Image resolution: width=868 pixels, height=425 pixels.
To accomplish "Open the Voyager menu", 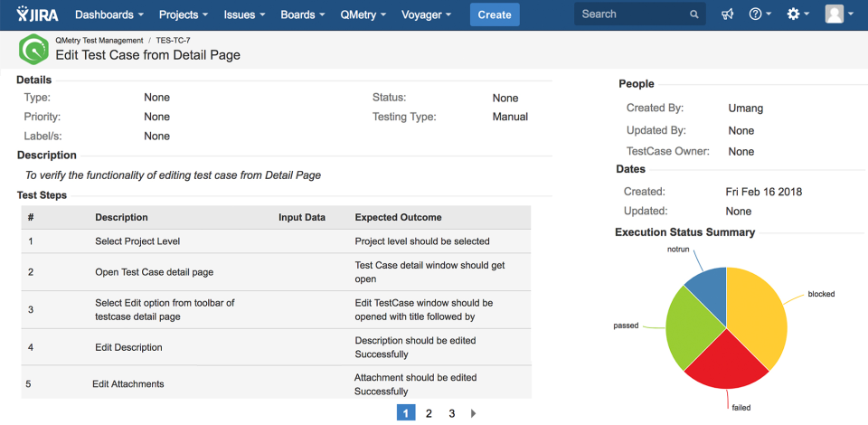I will tap(429, 14).
